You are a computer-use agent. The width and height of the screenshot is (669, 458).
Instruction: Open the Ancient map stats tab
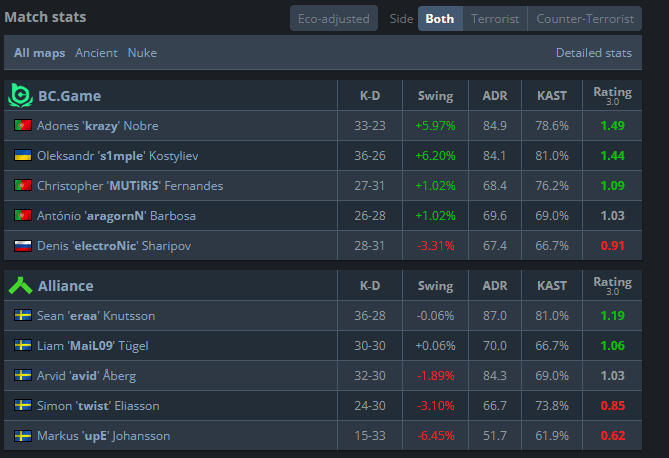click(96, 53)
